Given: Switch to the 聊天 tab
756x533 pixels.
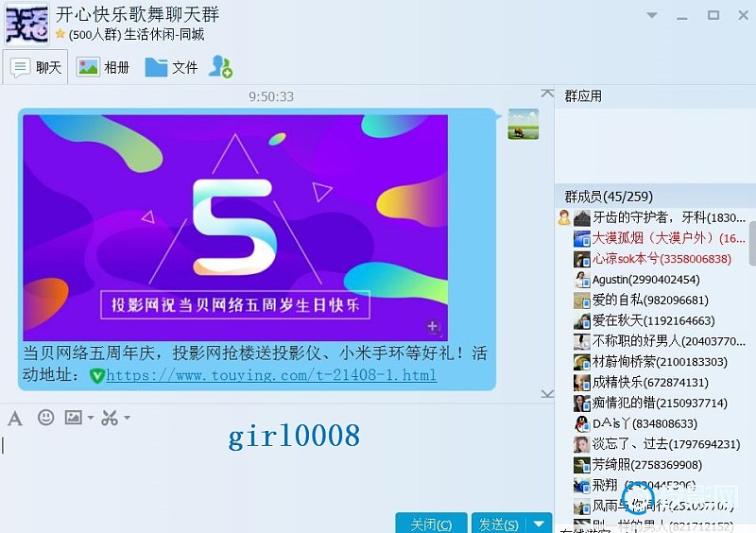Looking at the screenshot, I should (x=36, y=67).
